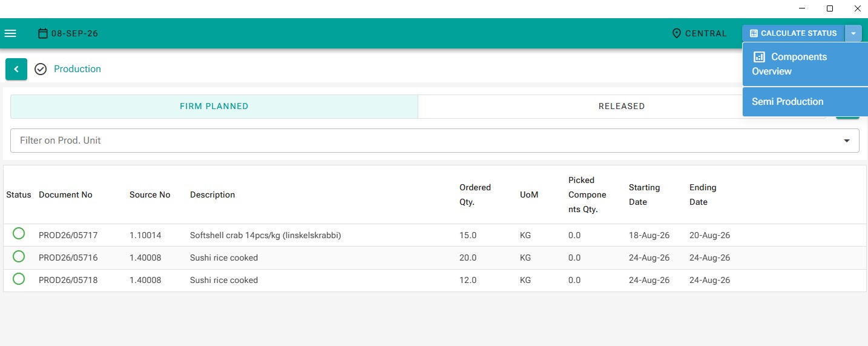This screenshot has height=346, width=868.
Task: Click the Components Overview chart icon
Action: coord(758,57)
